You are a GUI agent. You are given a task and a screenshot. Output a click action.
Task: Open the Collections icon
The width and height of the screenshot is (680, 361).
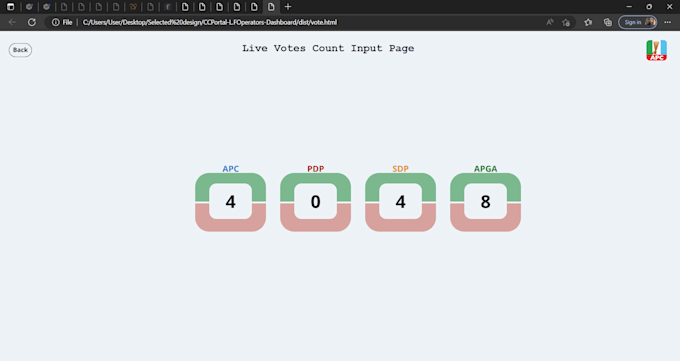click(608, 22)
